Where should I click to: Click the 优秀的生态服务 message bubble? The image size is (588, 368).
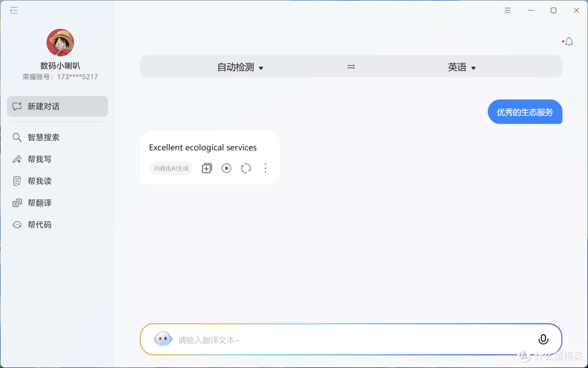525,112
